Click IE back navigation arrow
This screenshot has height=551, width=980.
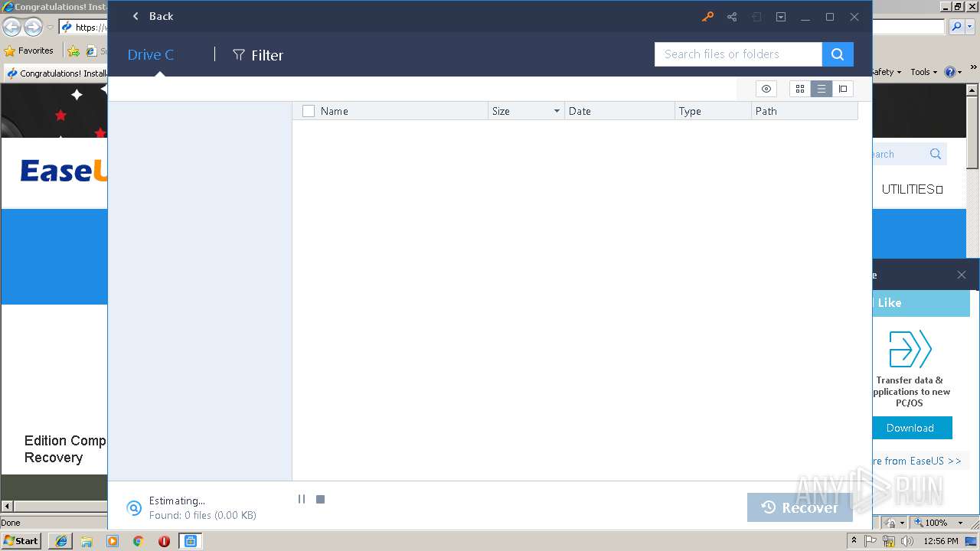pyautogui.click(x=11, y=28)
